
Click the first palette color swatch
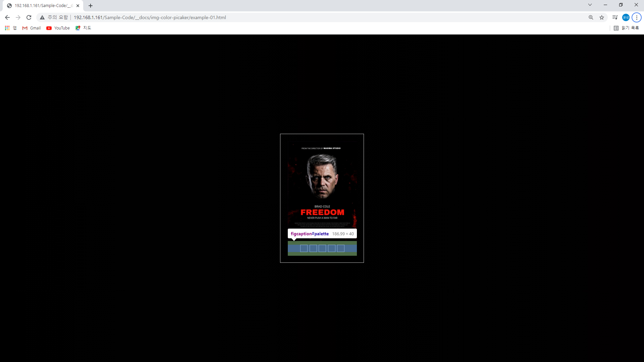[304, 248]
